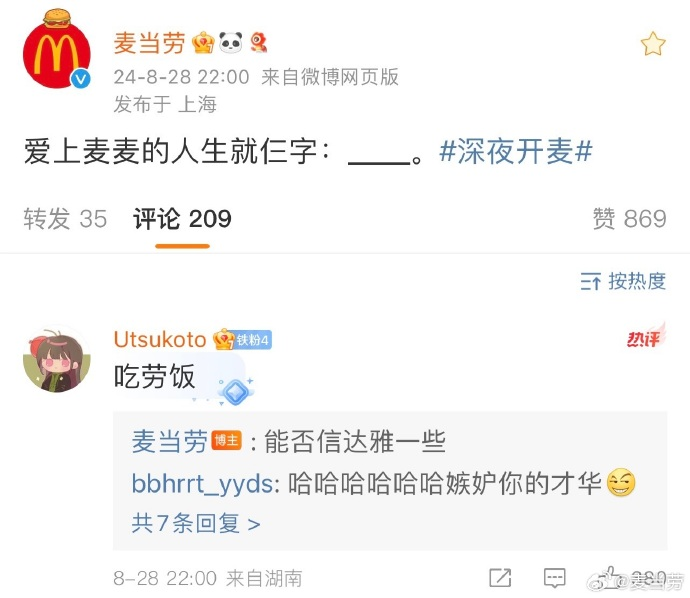690x598 pixels.
Task: Visit the Utsukoto username profile
Action: point(160,340)
